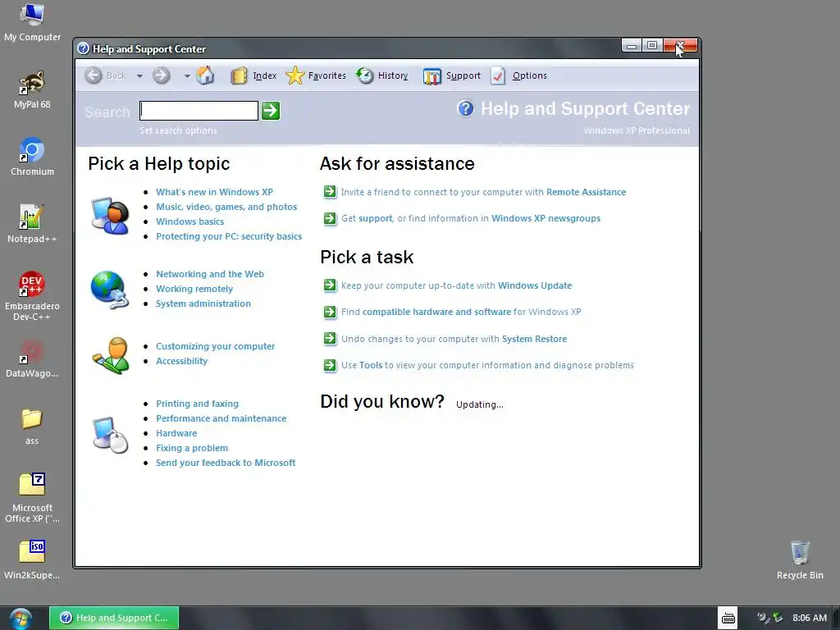
Task: Select Chromium desktop shortcut
Action: tap(32, 157)
